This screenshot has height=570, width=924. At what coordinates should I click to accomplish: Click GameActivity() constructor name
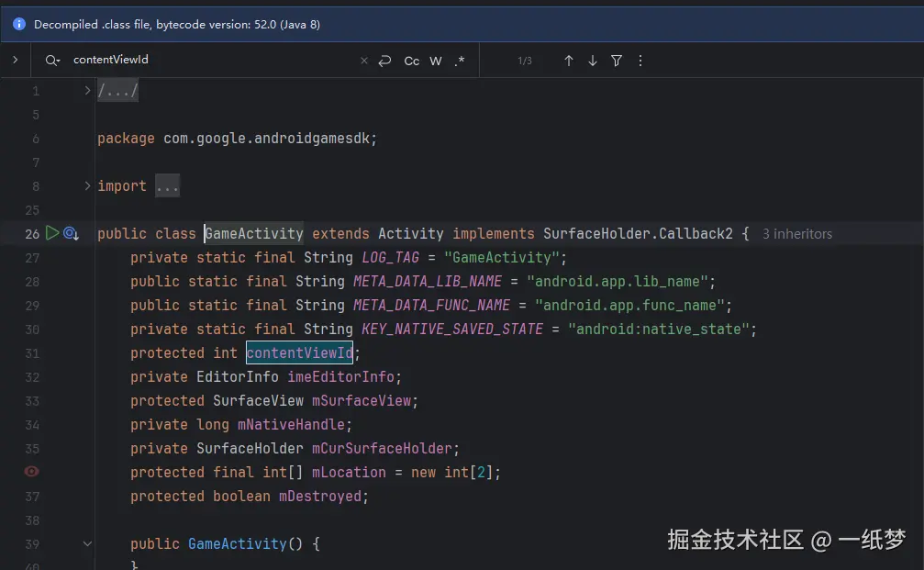click(x=237, y=543)
